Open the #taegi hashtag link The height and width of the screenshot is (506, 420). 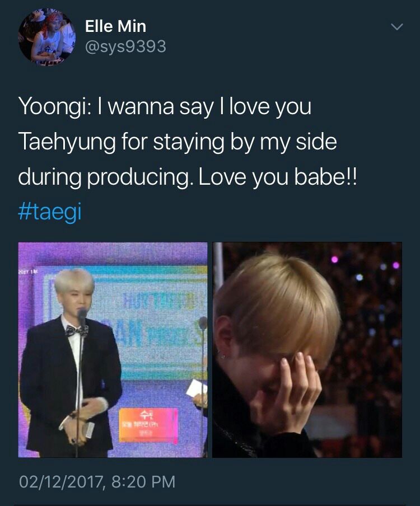[50, 212]
